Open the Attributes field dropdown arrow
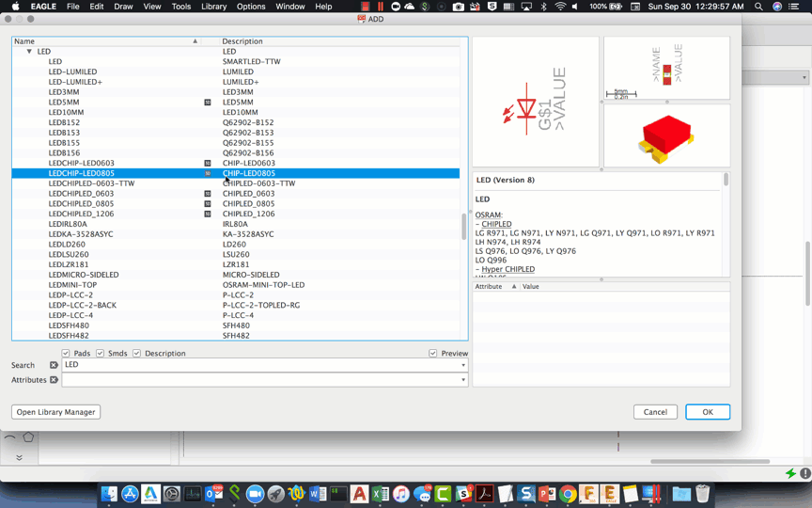 click(x=462, y=380)
